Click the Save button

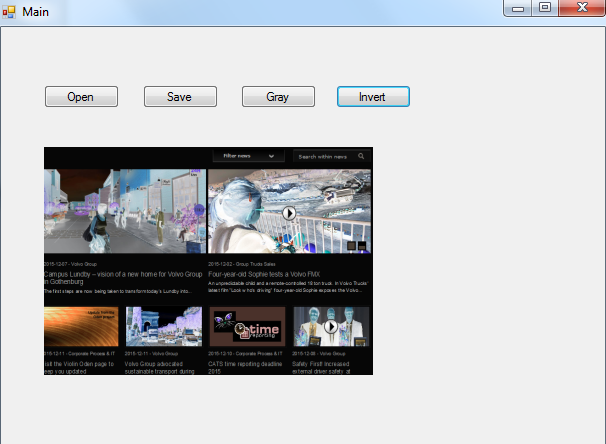180,97
